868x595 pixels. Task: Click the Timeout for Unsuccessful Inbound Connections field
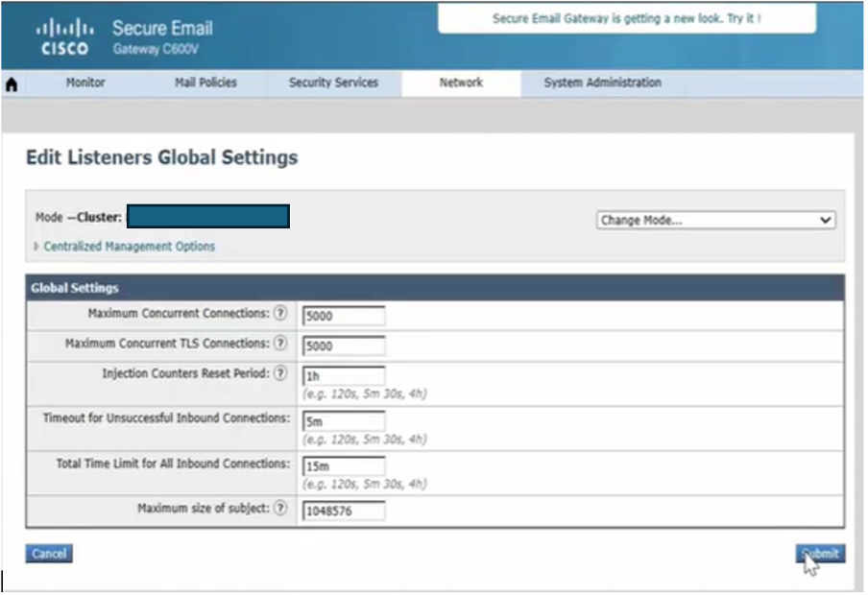344,420
